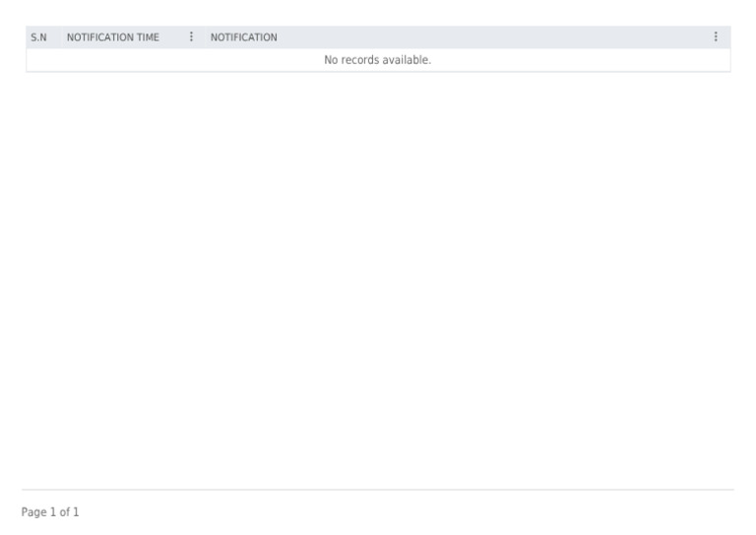Click 'Page 1 of 1' pager text
The image size is (756, 535).
click(x=50, y=511)
